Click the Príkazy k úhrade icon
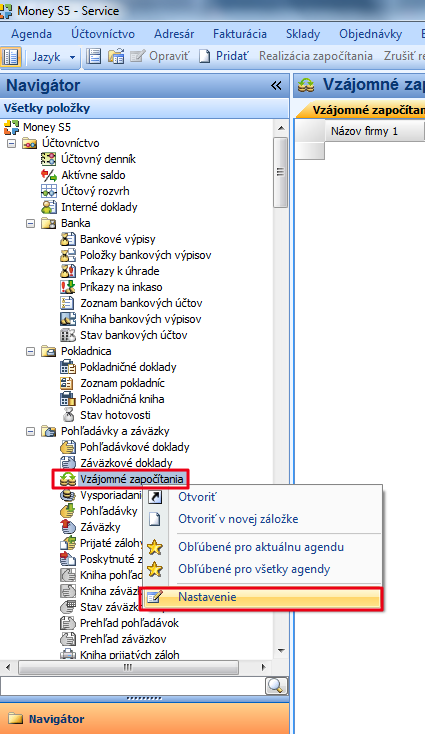 coord(68,271)
